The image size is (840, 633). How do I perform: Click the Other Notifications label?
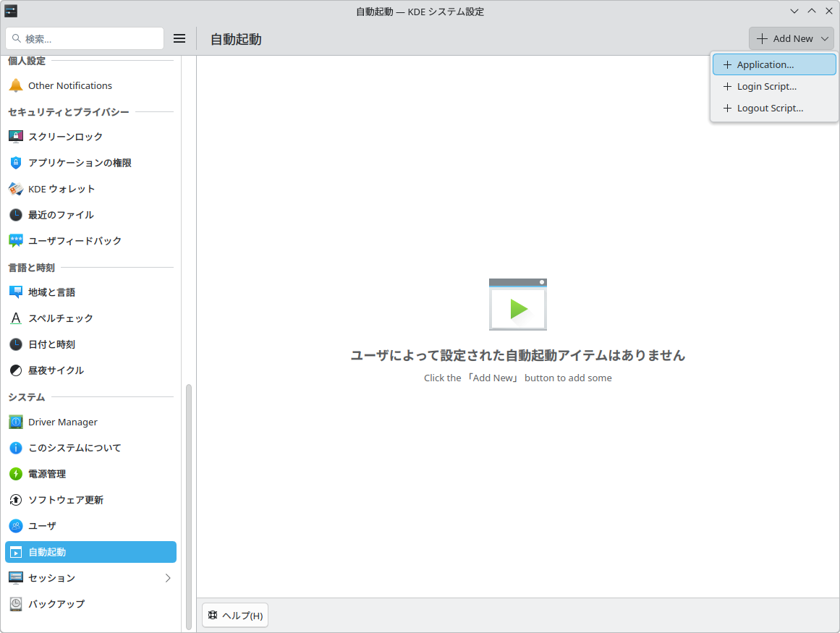70,85
